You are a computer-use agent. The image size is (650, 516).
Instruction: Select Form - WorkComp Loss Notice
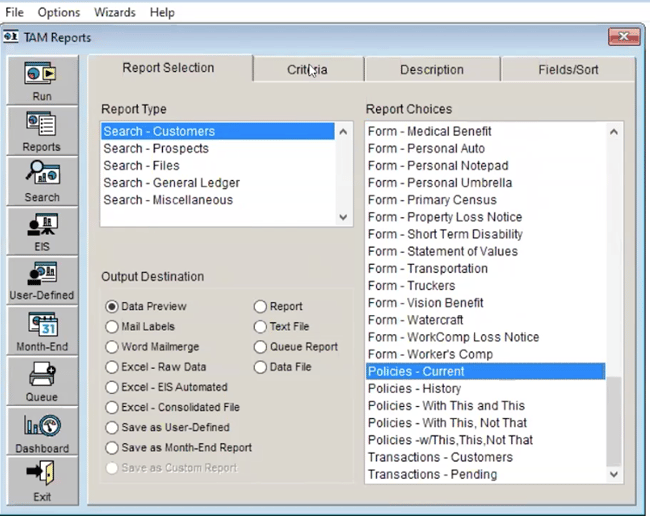(x=485, y=337)
